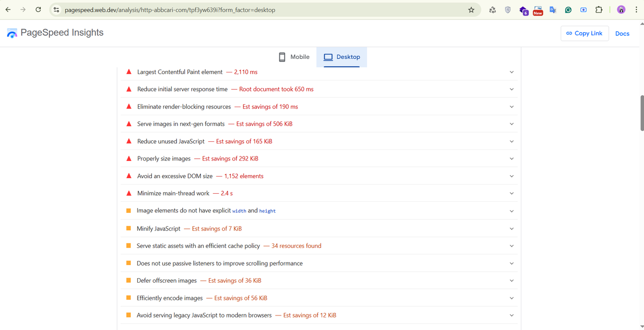Expand Avoid an excessive DOM size chevron

pos(512,176)
